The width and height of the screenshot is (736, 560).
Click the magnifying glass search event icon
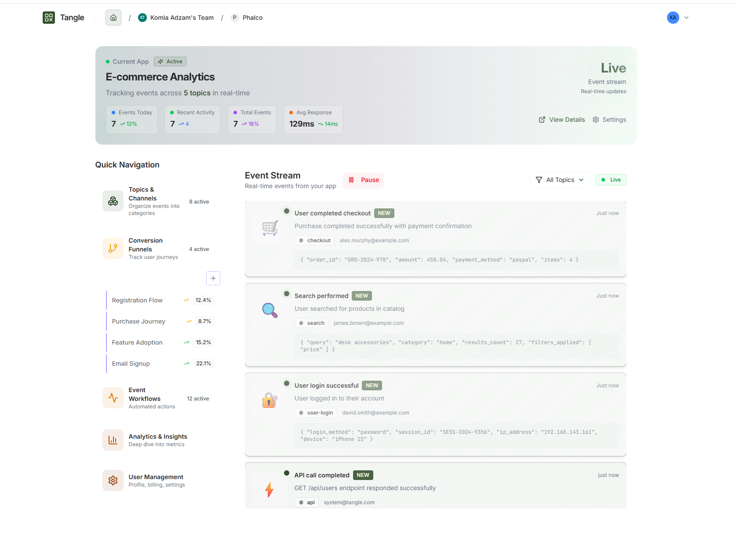click(x=270, y=310)
